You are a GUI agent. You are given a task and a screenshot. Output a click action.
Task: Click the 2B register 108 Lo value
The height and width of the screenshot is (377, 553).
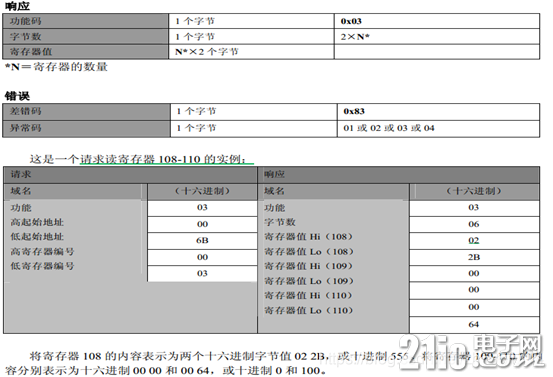[x=474, y=257]
